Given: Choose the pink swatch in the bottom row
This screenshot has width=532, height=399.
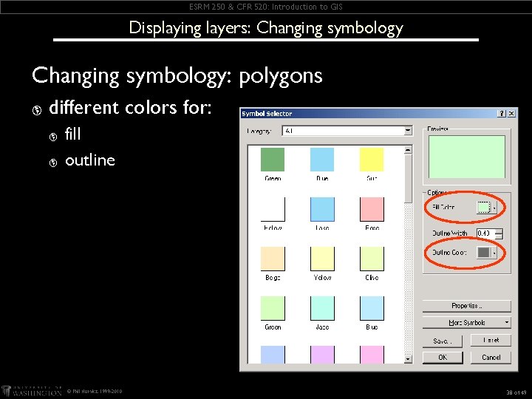Looking at the screenshot, I should (x=372, y=355).
